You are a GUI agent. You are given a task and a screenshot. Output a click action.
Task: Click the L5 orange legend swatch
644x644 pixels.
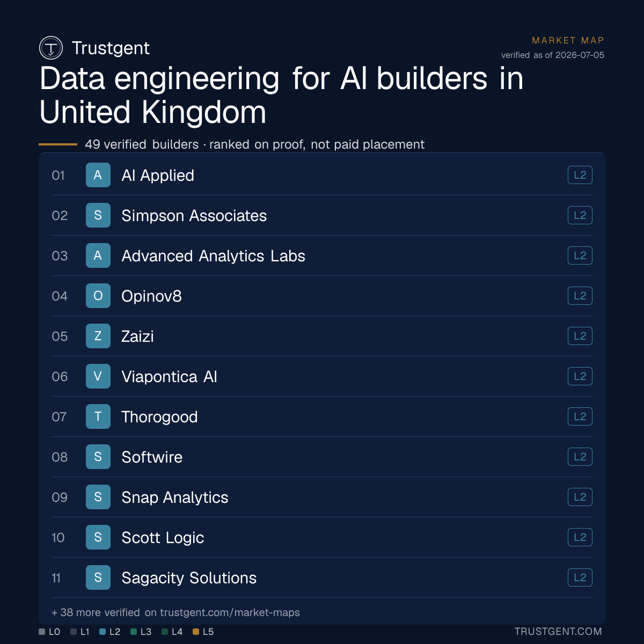click(x=196, y=632)
